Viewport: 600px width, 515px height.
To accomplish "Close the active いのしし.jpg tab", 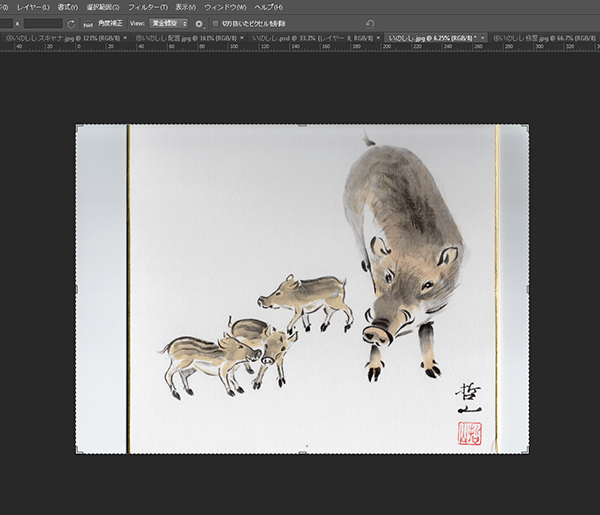I will tap(483, 38).
